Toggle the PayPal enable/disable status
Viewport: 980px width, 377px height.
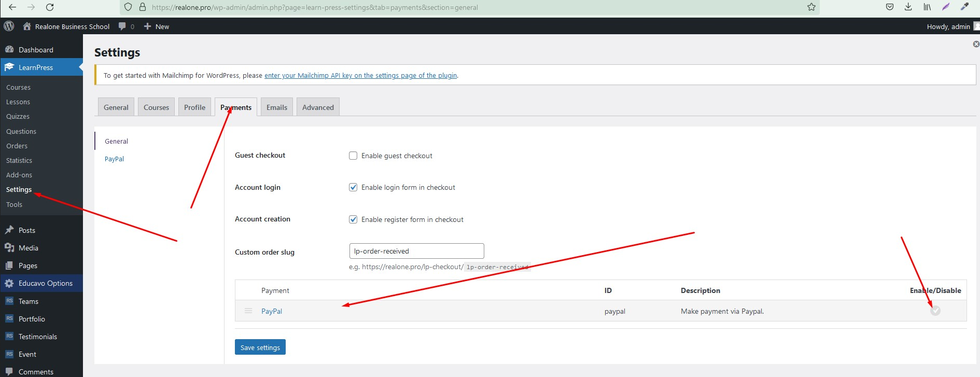[935, 311]
